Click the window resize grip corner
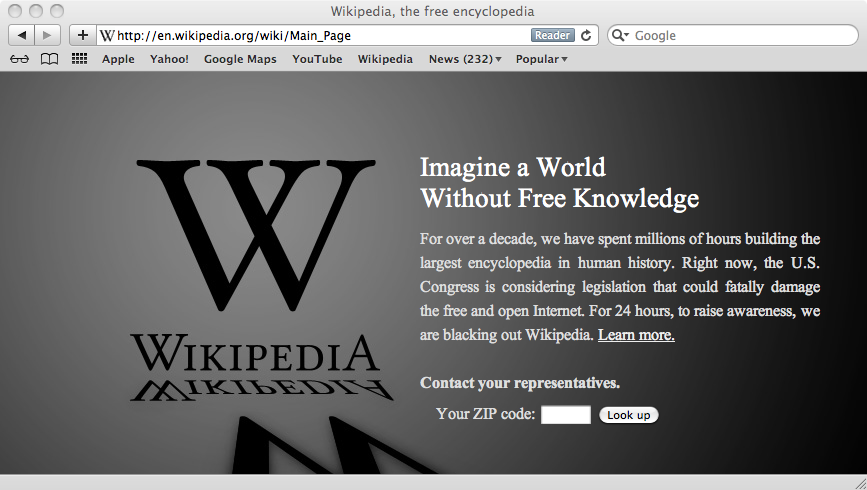 [x=860, y=483]
